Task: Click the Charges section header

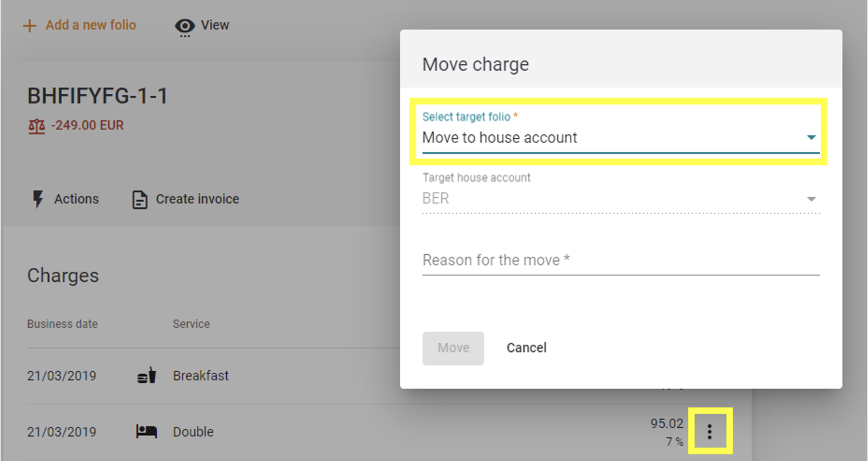Action: [63, 276]
